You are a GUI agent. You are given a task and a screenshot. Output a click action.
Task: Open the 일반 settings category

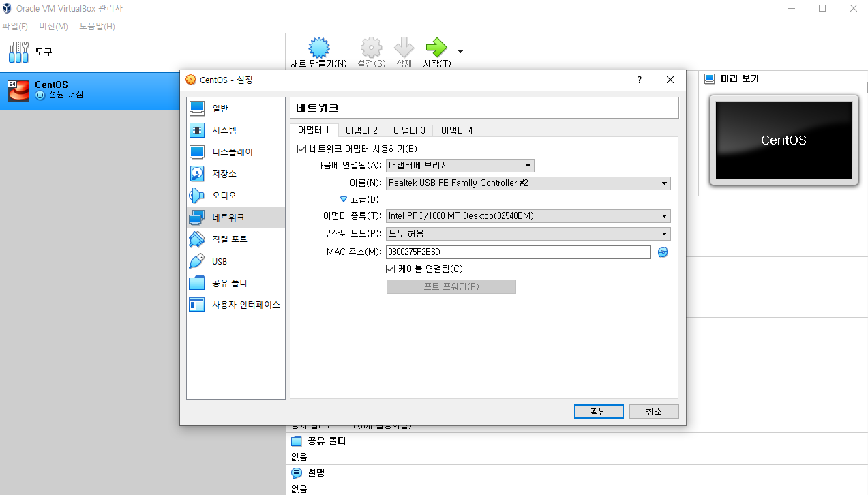[236, 108]
